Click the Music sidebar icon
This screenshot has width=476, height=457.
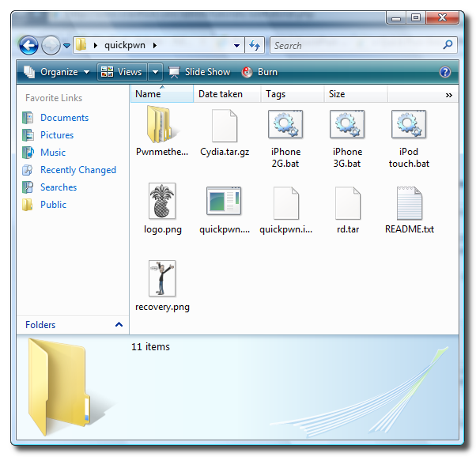click(28, 153)
